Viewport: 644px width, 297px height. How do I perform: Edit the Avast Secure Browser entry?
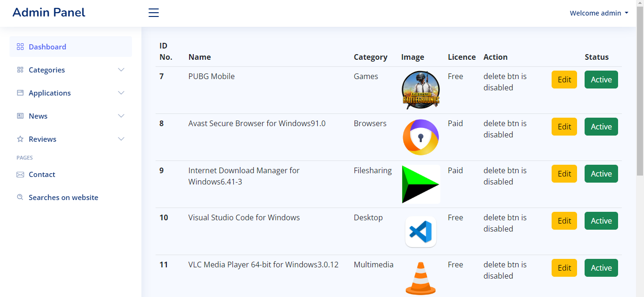pyautogui.click(x=564, y=127)
